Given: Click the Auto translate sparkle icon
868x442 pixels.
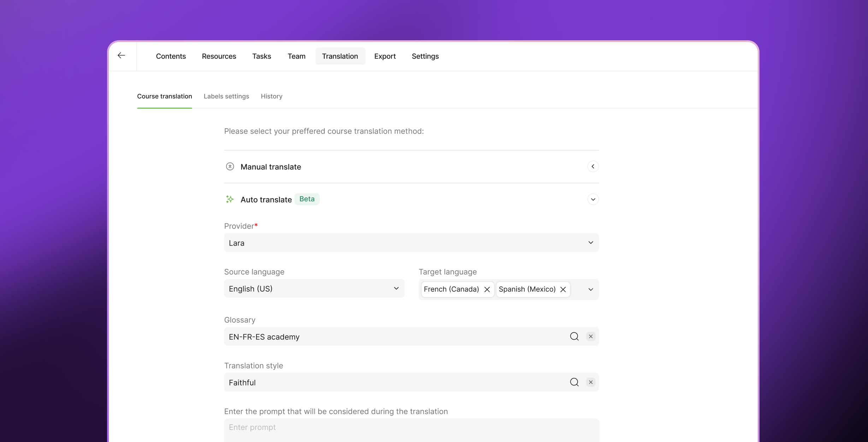Looking at the screenshot, I should point(230,199).
